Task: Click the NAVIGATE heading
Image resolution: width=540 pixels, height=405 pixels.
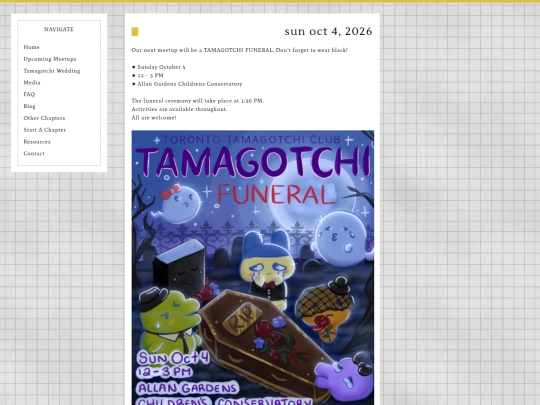Action: coord(59,29)
